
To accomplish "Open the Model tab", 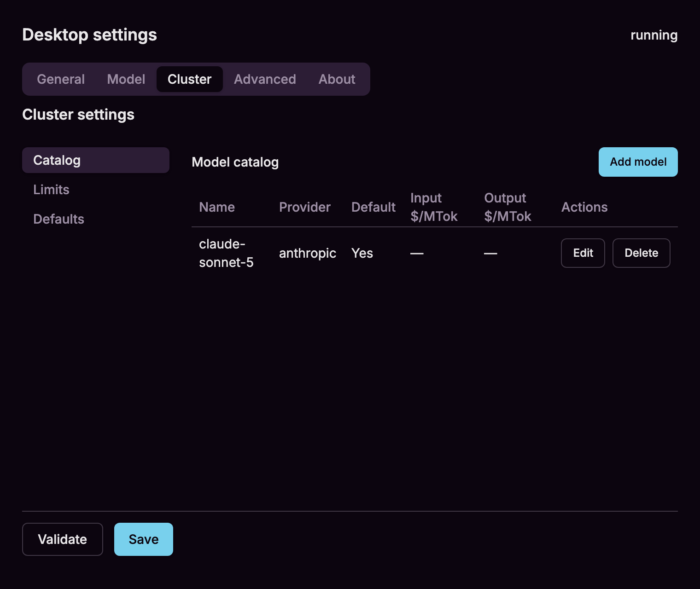I will point(126,79).
